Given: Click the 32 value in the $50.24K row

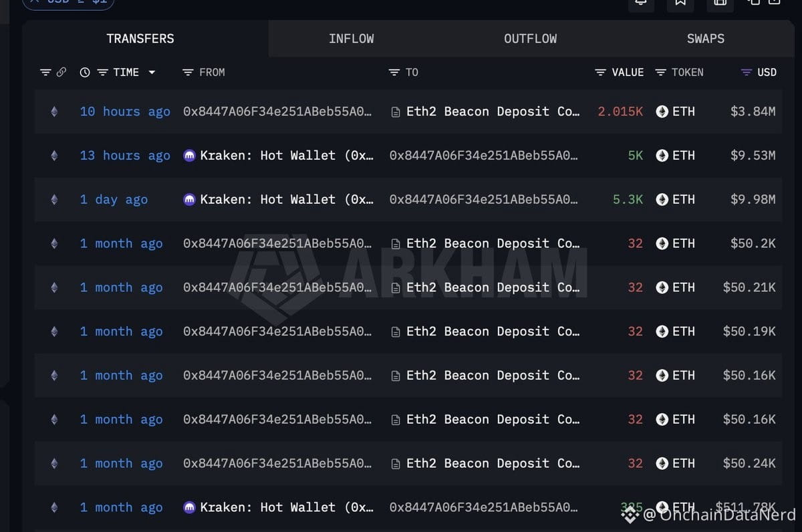Looking at the screenshot, I should [635, 463].
